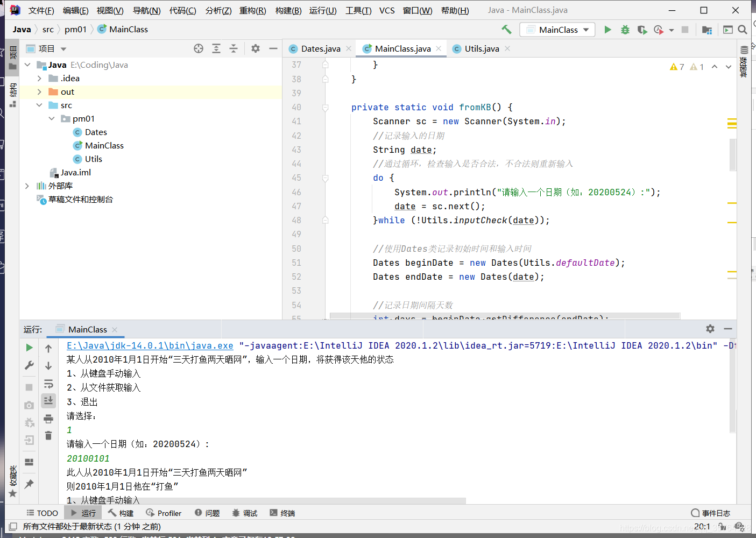
Task: Rerun program in Run tool window
Action: [x=29, y=348]
